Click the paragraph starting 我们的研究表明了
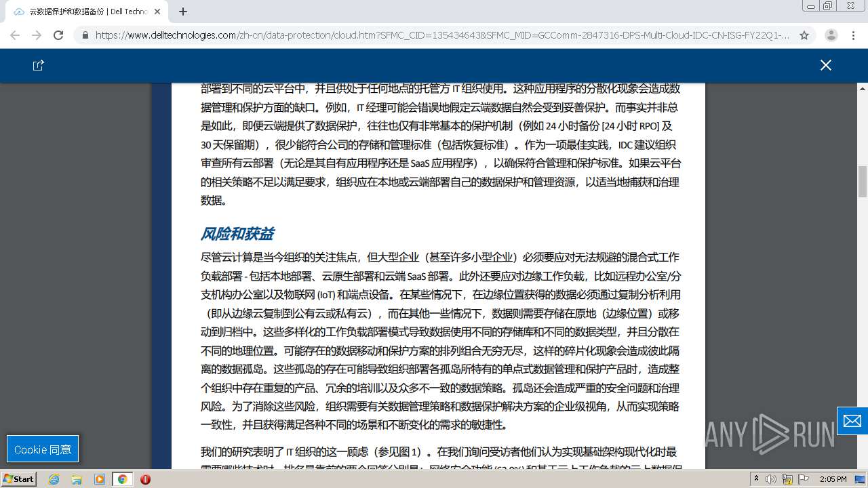This screenshot has height=488, width=868. coord(441,460)
